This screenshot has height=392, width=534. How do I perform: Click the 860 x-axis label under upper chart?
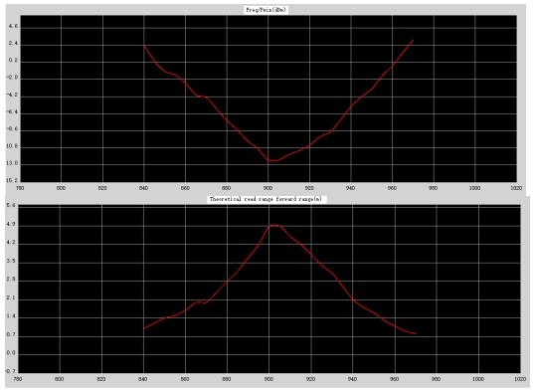click(x=185, y=188)
